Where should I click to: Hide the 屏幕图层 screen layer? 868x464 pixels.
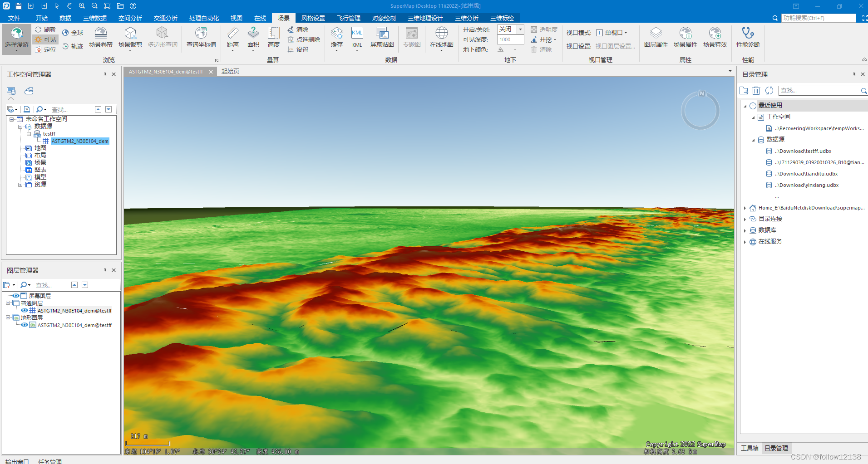(15, 295)
